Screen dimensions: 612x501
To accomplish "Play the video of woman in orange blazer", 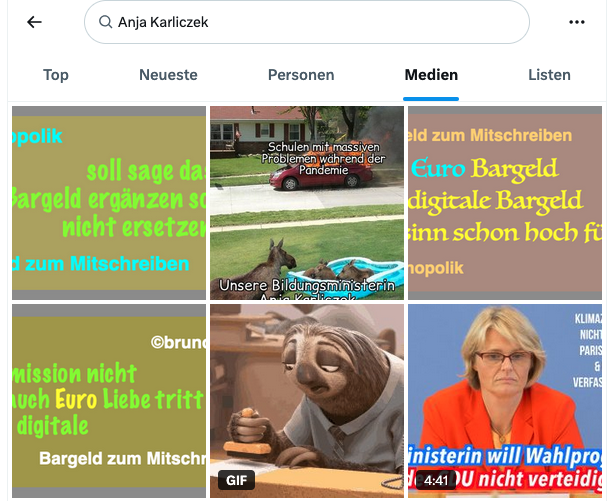I will tap(505, 401).
